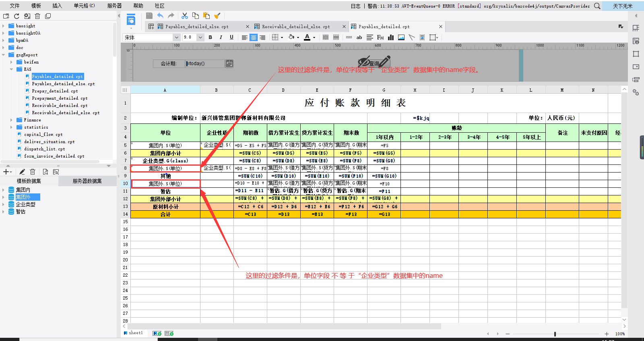Screen dimensions: 644x341
Task: Edit the selected dataset with pencil icon
Action: click(x=22, y=172)
